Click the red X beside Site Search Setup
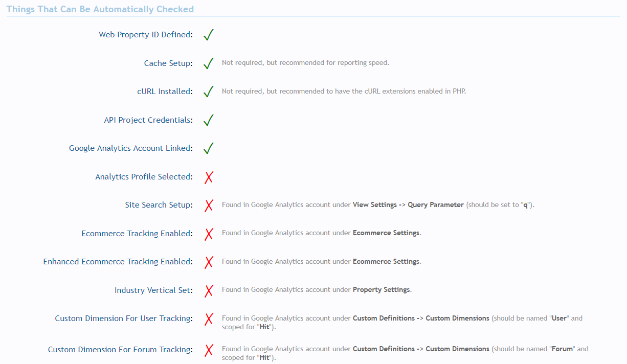 (x=209, y=206)
